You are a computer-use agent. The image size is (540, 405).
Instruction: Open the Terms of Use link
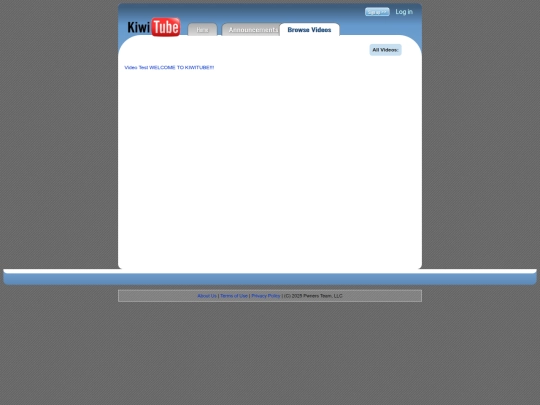tap(234, 296)
